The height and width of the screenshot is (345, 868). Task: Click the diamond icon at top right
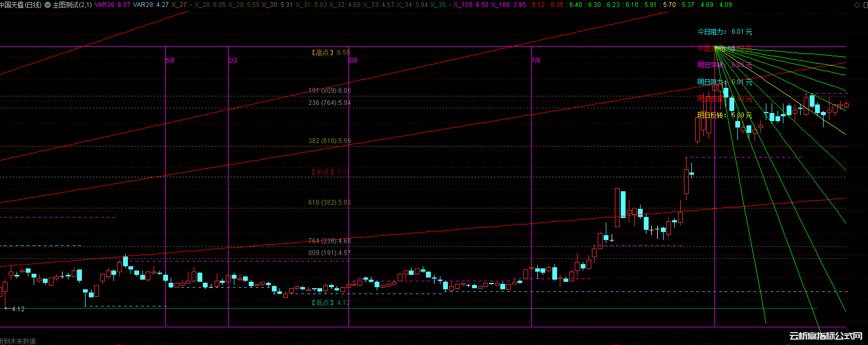tap(857, 5)
